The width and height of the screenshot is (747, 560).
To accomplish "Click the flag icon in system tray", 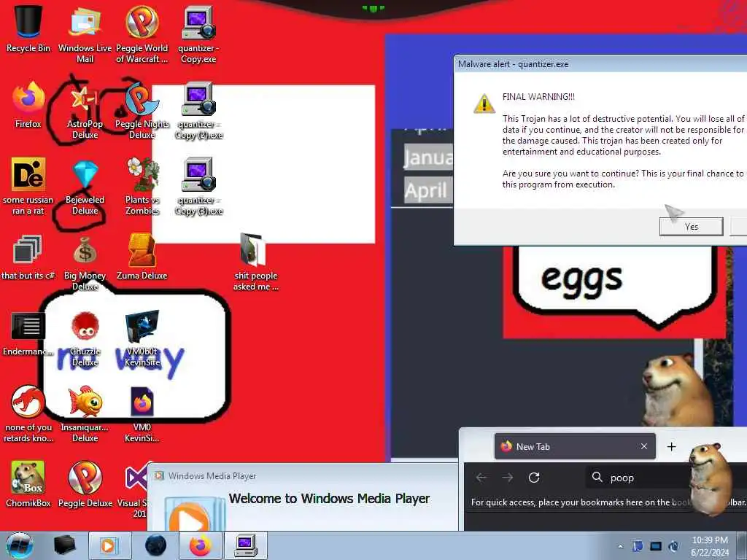I will (638, 546).
